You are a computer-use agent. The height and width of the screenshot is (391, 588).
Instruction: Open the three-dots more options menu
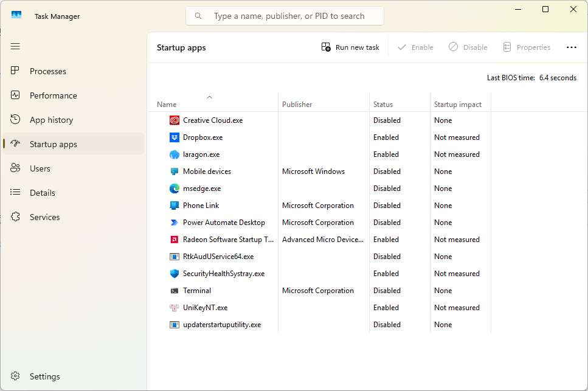click(x=572, y=47)
